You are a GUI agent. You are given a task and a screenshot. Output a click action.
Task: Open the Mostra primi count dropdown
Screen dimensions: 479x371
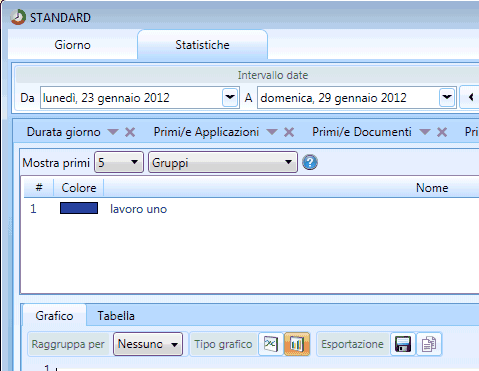pos(119,162)
